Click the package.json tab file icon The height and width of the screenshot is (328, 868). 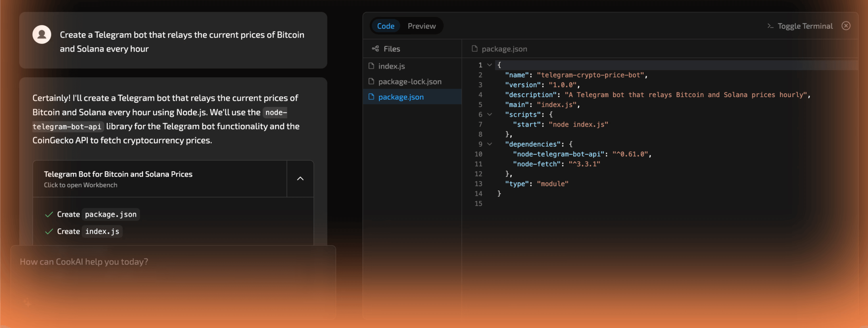475,49
